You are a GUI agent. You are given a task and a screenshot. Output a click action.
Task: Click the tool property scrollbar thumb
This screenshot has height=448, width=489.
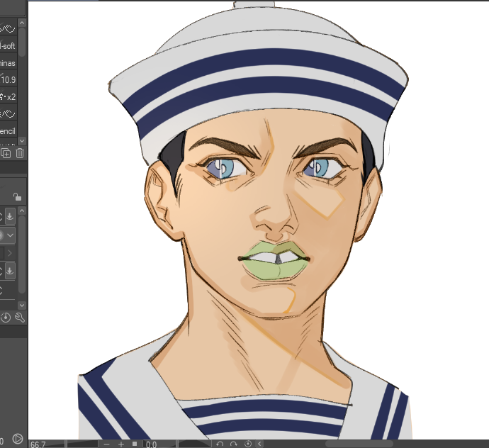click(22, 254)
